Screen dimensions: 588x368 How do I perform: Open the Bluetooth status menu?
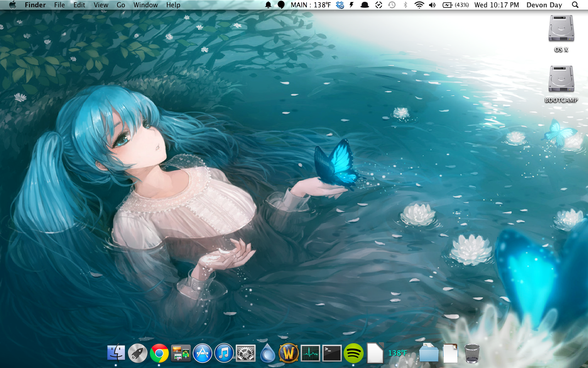pos(405,5)
